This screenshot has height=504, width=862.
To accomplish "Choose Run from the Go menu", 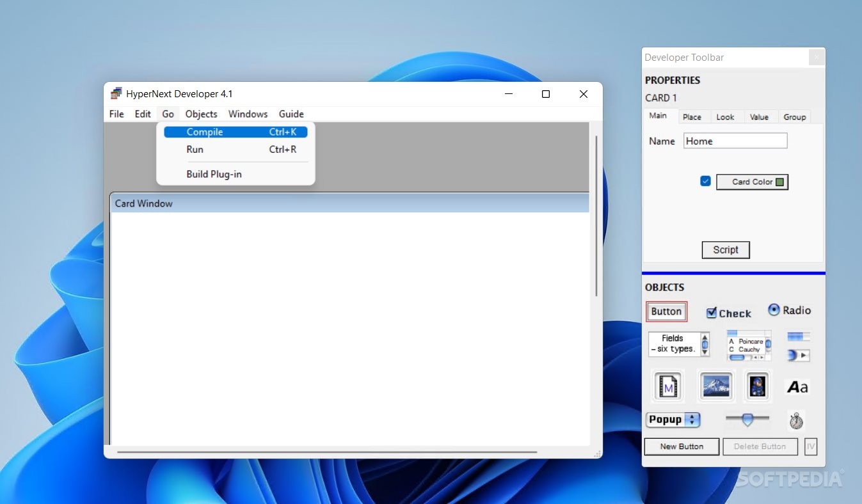I will 235,149.
